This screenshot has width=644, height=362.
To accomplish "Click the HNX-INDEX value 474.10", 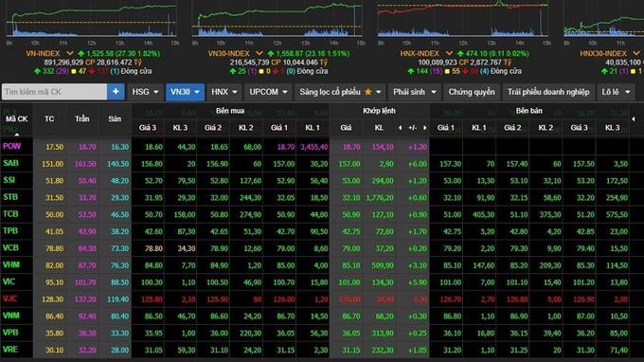I will pos(476,53).
